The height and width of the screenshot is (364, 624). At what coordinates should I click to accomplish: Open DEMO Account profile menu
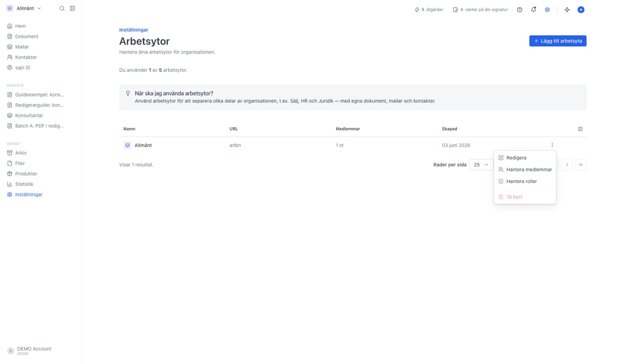coord(29,351)
